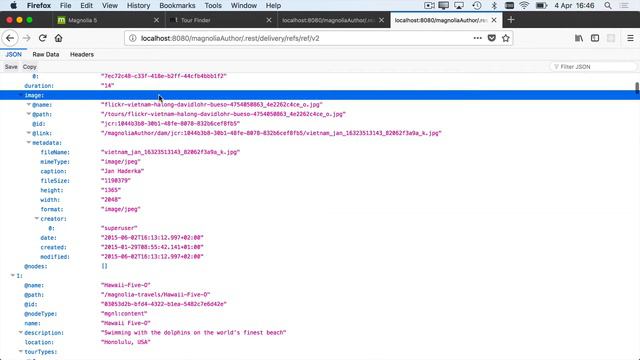Viewport: 640px width, 360px height.
Task: Check battery status icon
Action: (541, 5)
